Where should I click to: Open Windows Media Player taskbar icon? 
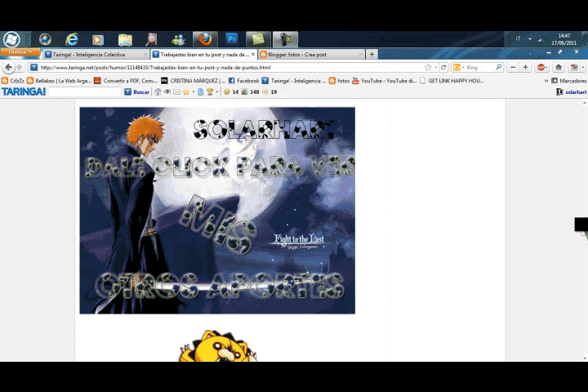coord(98,39)
